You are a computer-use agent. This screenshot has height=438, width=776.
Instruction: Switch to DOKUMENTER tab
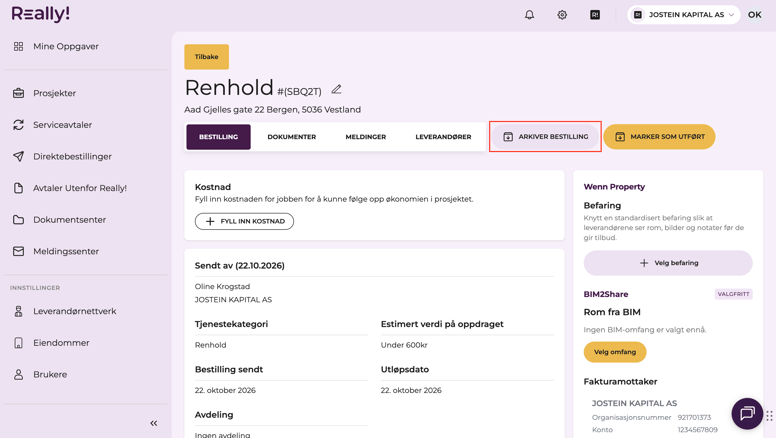tap(291, 137)
